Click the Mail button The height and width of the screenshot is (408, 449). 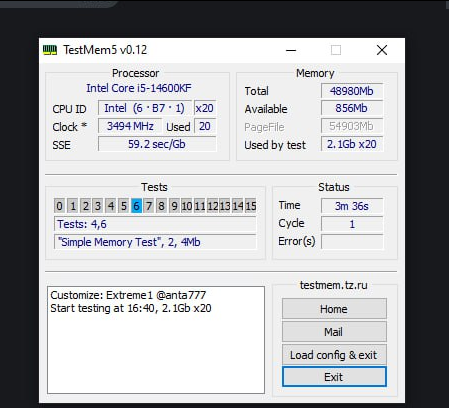click(334, 332)
